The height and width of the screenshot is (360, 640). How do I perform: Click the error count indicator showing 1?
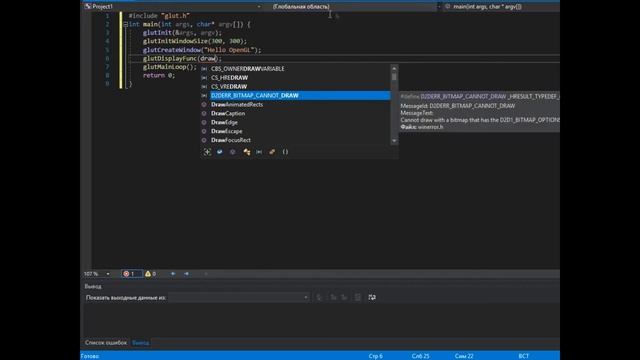pyautogui.click(x=131, y=274)
